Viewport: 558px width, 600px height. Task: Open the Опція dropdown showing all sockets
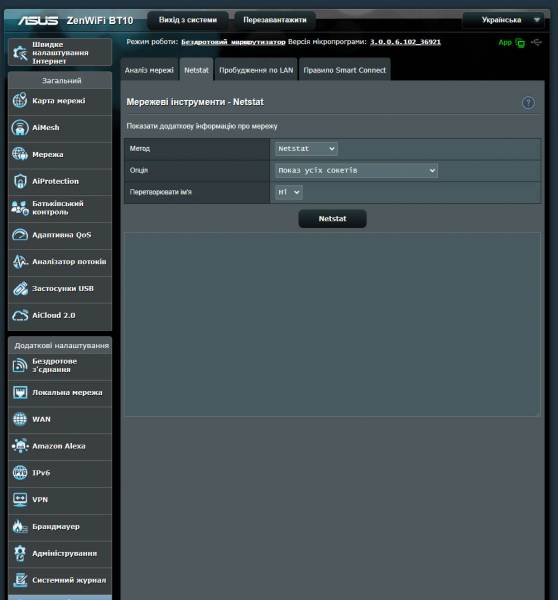[356, 170]
